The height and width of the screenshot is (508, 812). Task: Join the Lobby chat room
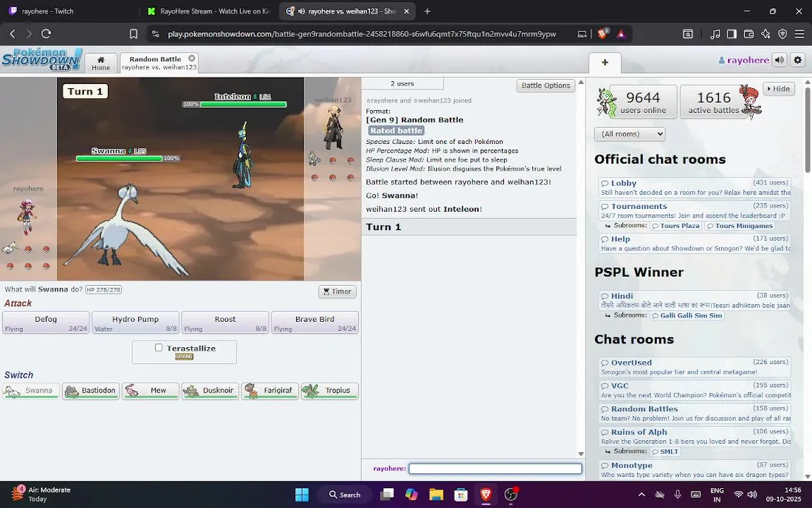pyautogui.click(x=694, y=188)
